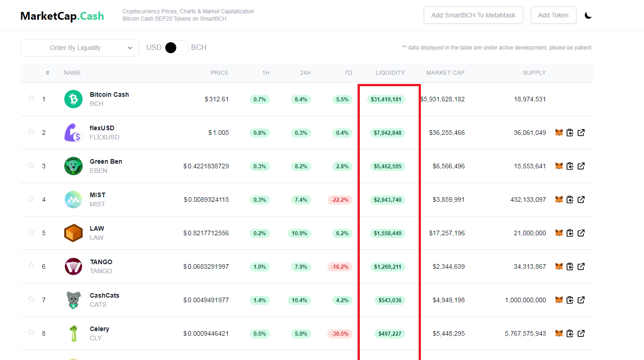644x360 pixels.
Task: Select the Green Ben token logo
Action: point(73,166)
